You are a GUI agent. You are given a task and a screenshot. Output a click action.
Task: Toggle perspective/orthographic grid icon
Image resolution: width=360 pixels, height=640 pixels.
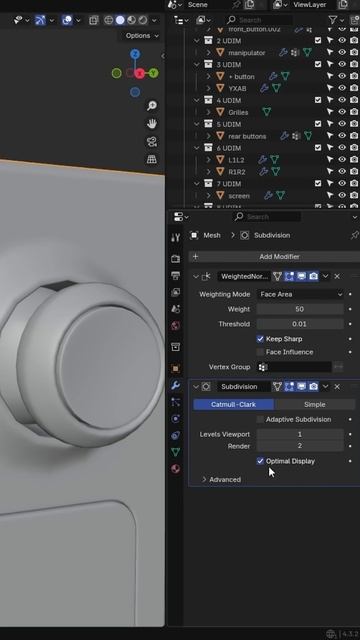[152, 159]
